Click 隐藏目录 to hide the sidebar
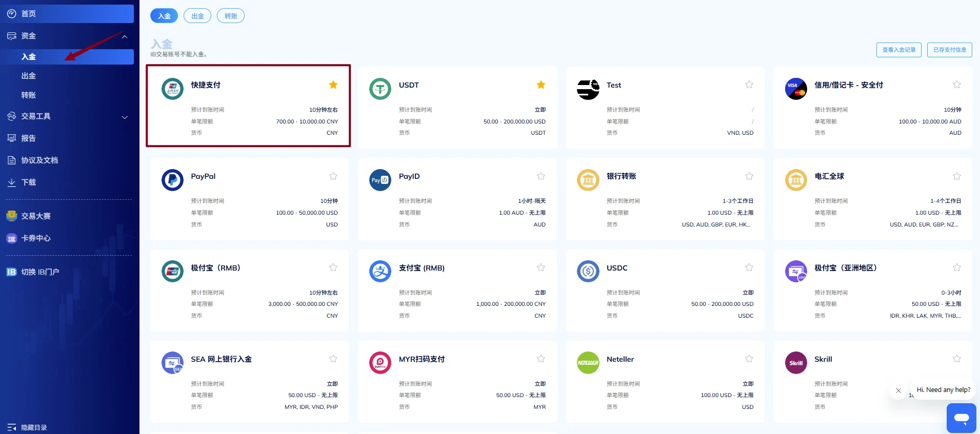Viewport: 980px width, 434px height. click(x=28, y=427)
